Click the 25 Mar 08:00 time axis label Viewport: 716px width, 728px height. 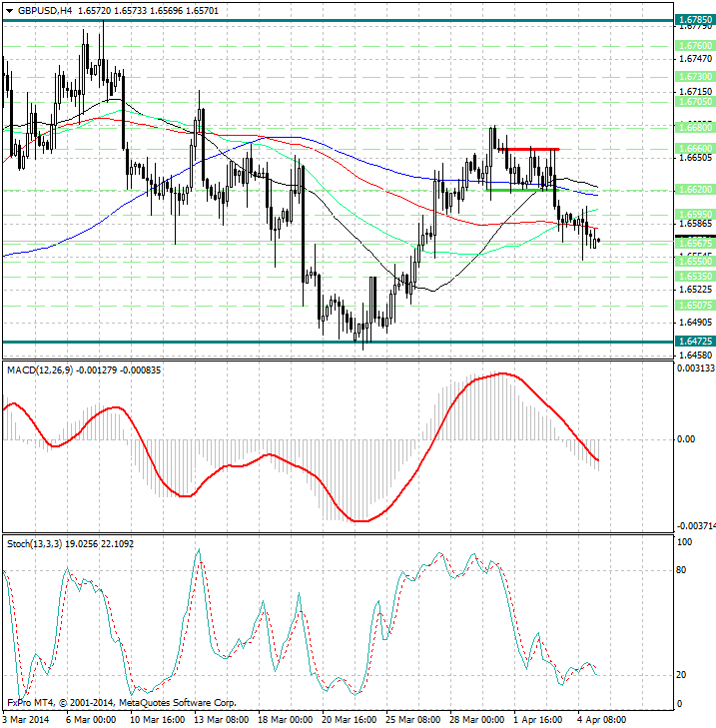415,718
